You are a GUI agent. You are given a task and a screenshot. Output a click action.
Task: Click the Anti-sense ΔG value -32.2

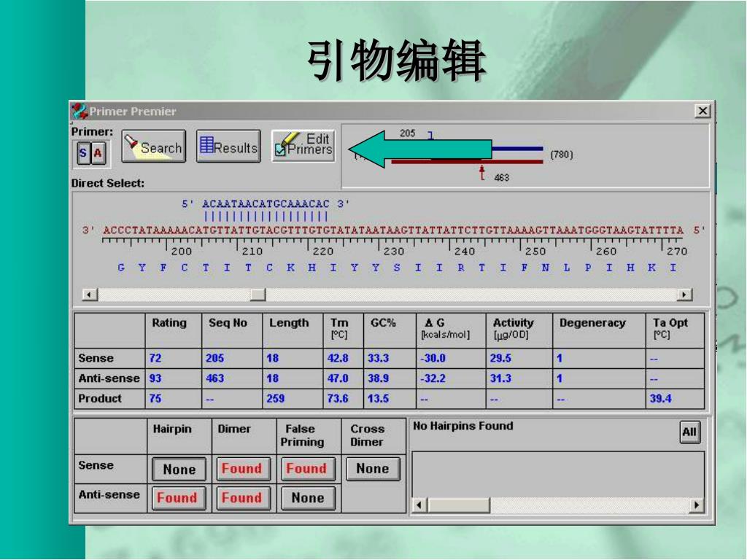tap(433, 378)
